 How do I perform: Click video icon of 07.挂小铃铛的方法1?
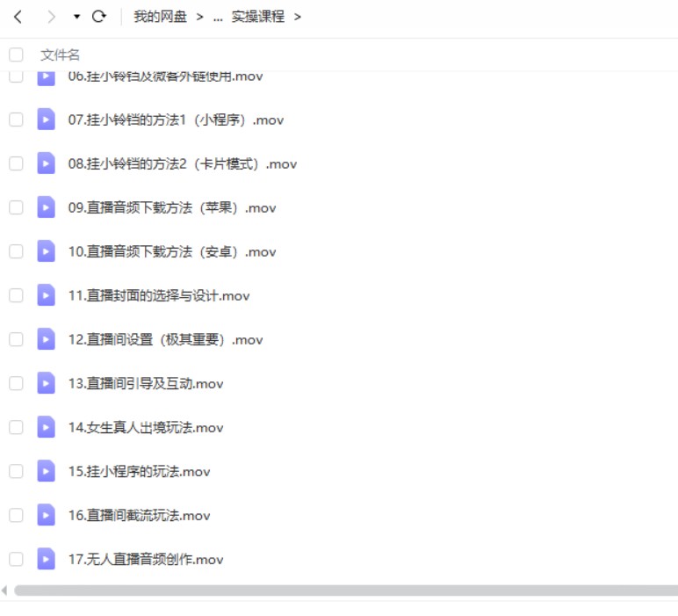click(x=46, y=119)
